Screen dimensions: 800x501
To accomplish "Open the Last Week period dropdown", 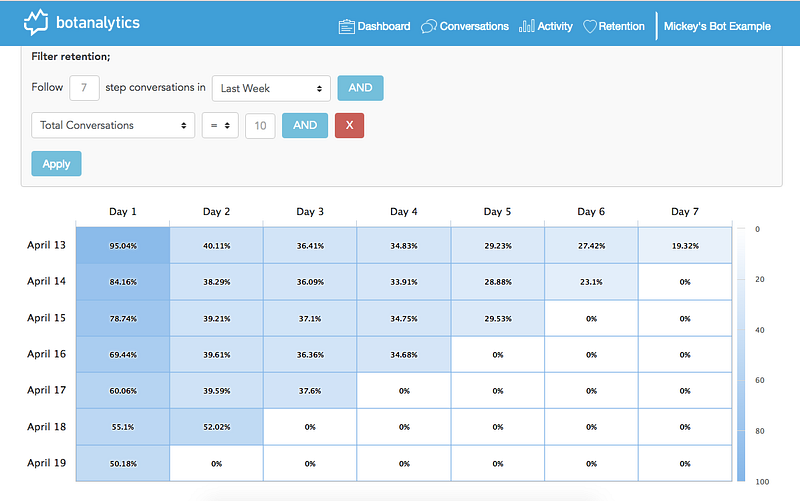I will tap(271, 88).
